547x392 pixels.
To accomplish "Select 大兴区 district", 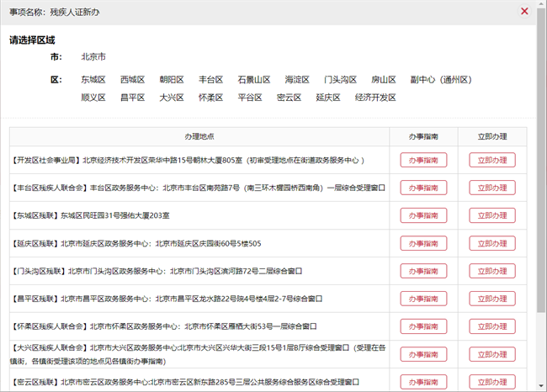I will coord(172,98).
